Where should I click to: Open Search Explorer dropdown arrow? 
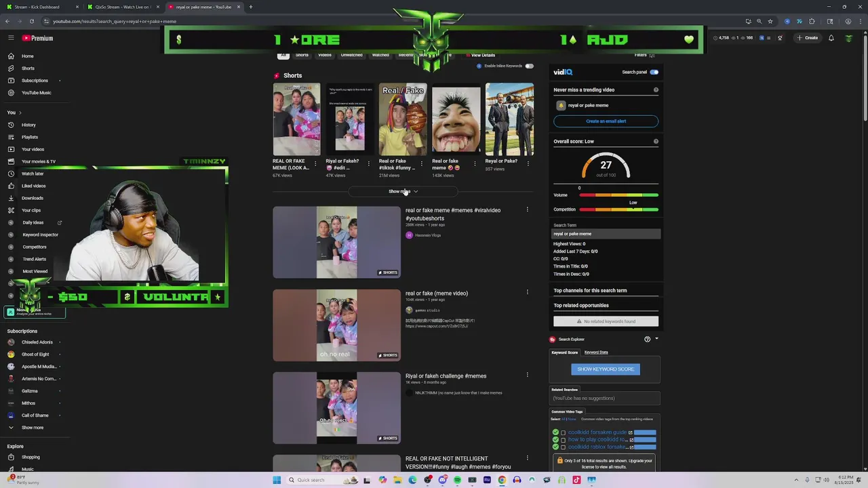pos(656,339)
